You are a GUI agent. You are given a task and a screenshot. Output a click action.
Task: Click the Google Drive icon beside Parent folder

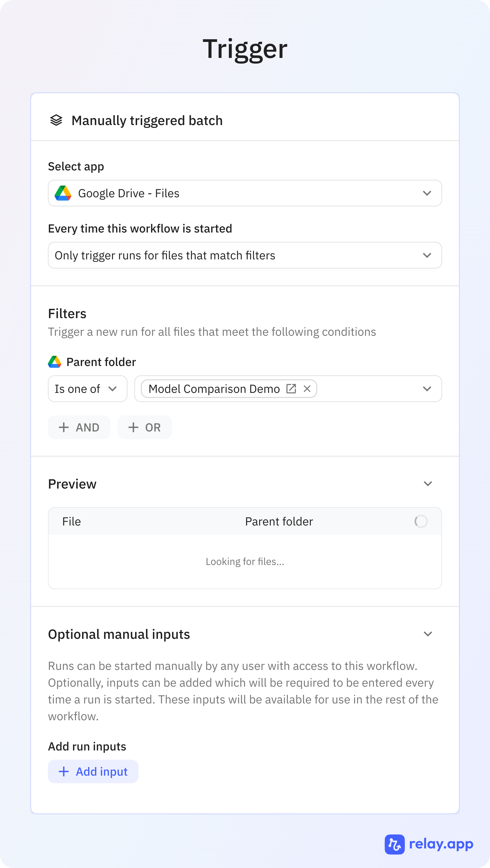[x=55, y=362]
